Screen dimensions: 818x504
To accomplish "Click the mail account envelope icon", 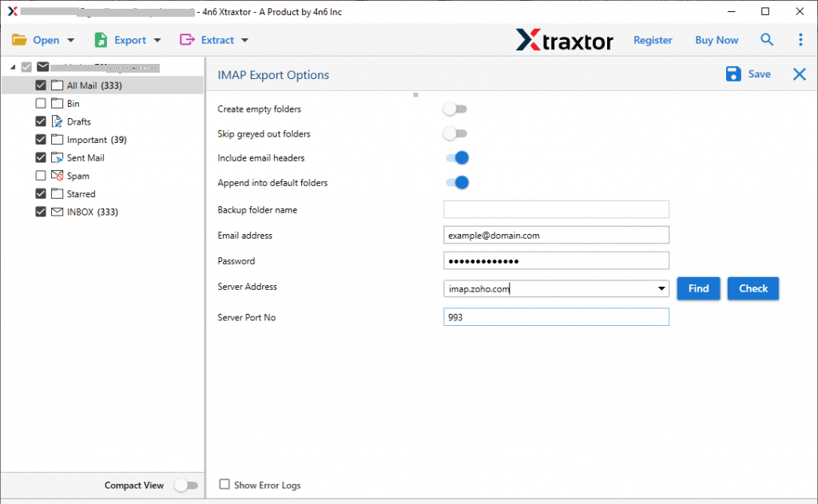I will pos(43,67).
